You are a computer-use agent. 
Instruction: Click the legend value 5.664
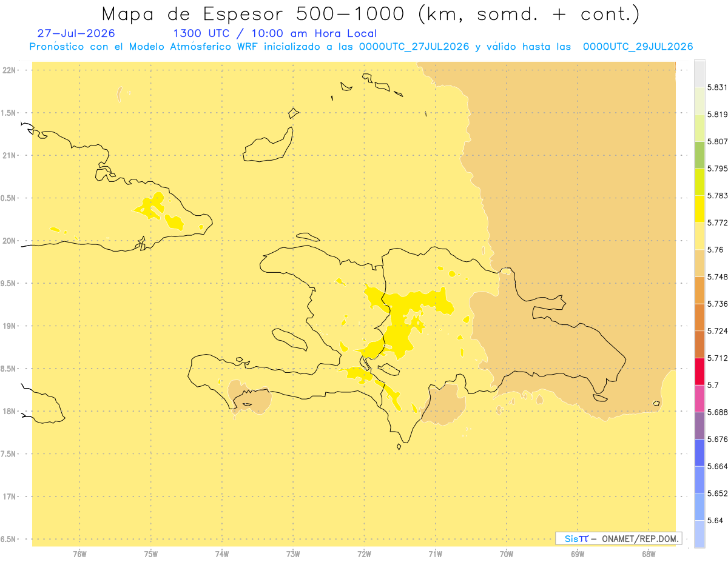(717, 466)
